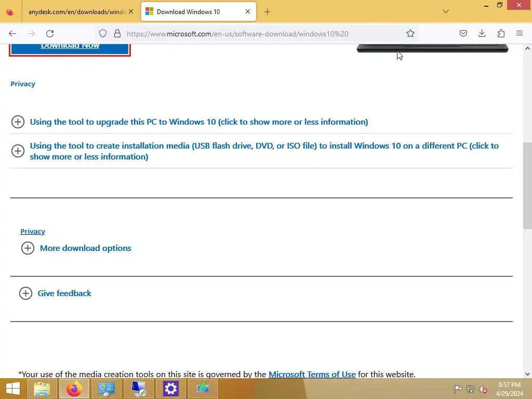Select the Download Windows 10 tab
The width and height of the screenshot is (532, 399).
(x=198, y=12)
